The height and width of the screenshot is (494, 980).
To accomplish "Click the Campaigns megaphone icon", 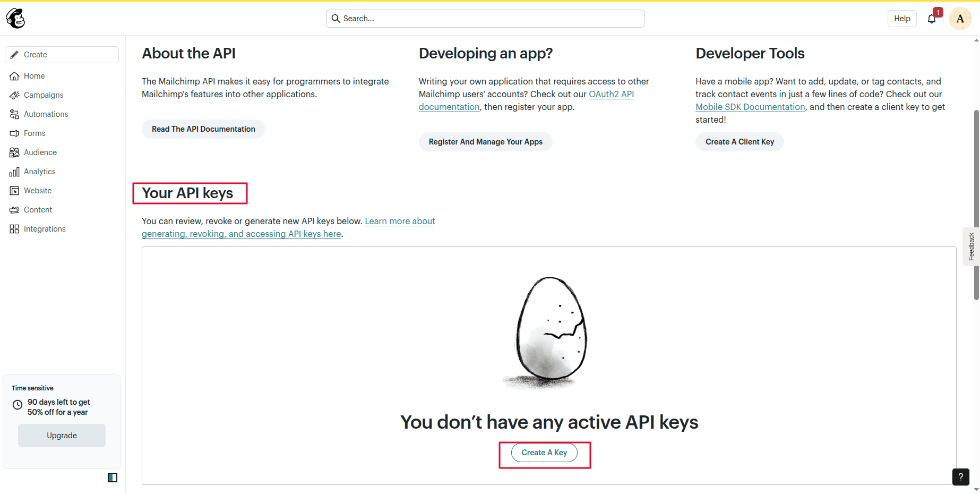I will [14, 95].
